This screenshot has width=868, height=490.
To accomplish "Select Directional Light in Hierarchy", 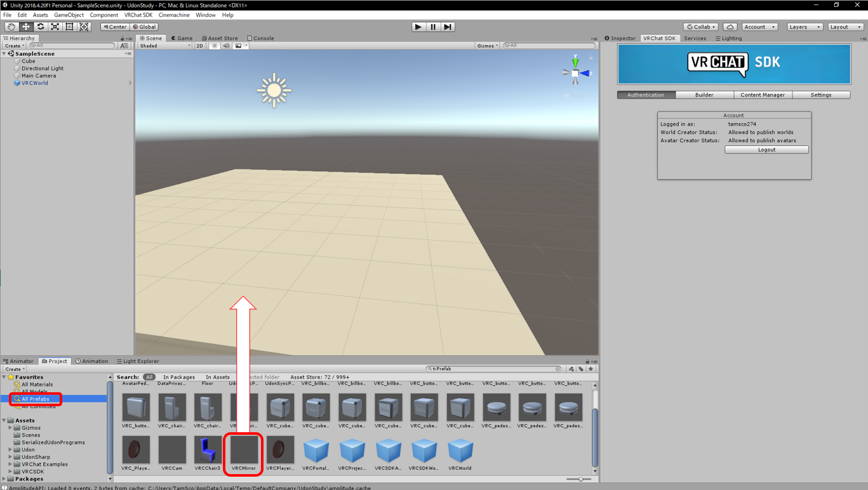I will (x=42, y=69).
